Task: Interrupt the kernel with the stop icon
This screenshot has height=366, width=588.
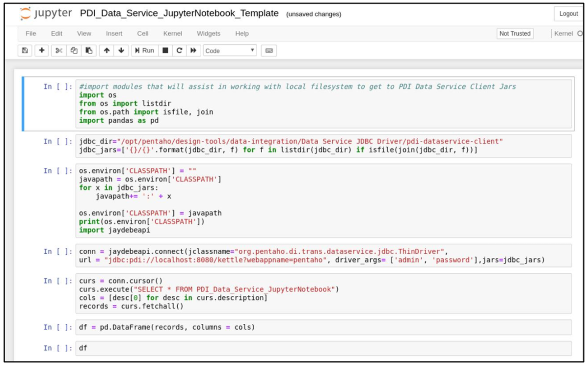Action: tap(165, 51)
